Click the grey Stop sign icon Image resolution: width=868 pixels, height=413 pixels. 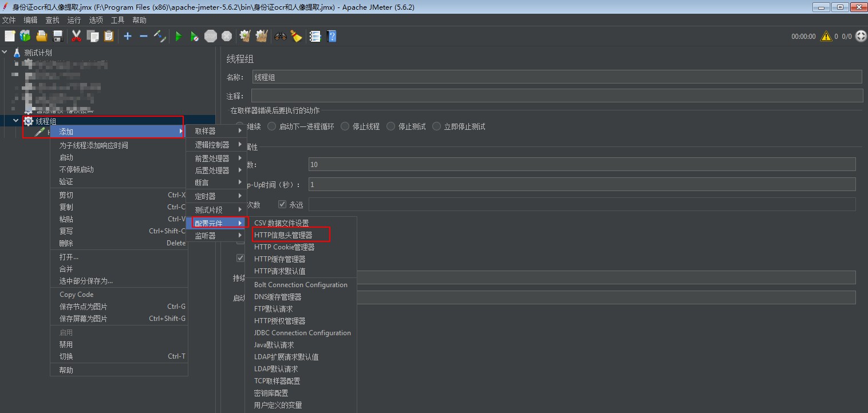[211, 36]
